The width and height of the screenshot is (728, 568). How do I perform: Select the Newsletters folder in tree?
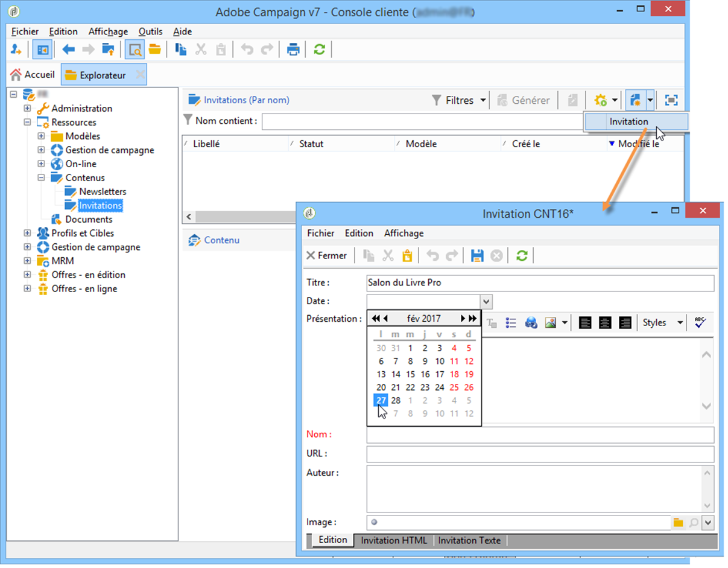[x=103, y=192]
